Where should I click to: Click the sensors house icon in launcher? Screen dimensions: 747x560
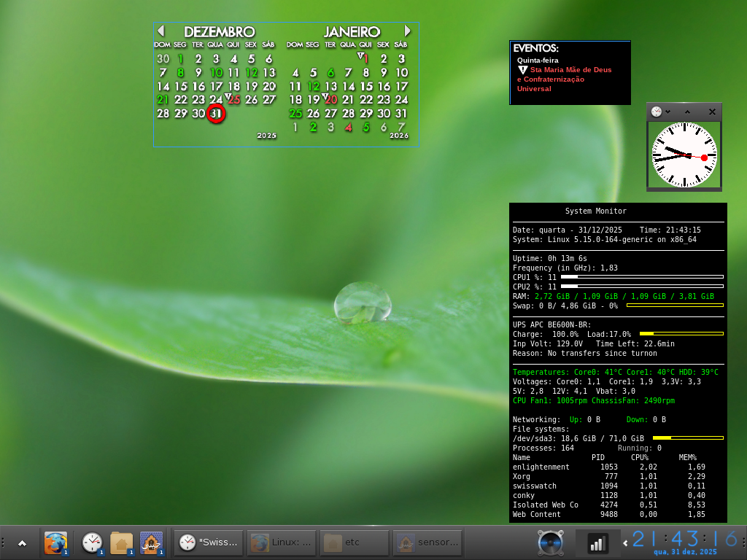(151, 543)
